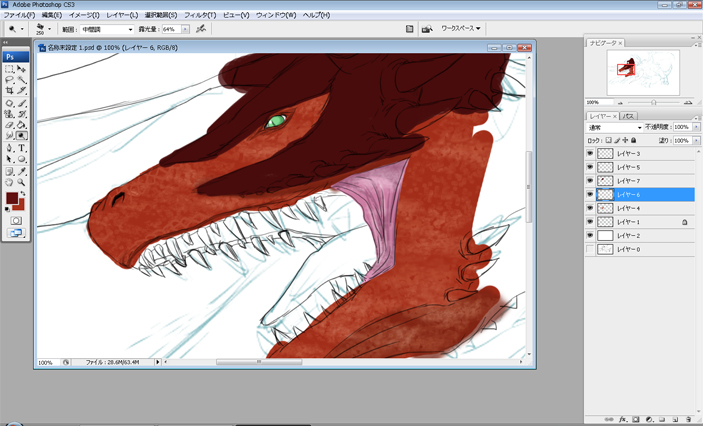Add a layer mask
Viewport: 703px width, 426px height.
click(636, 420)
